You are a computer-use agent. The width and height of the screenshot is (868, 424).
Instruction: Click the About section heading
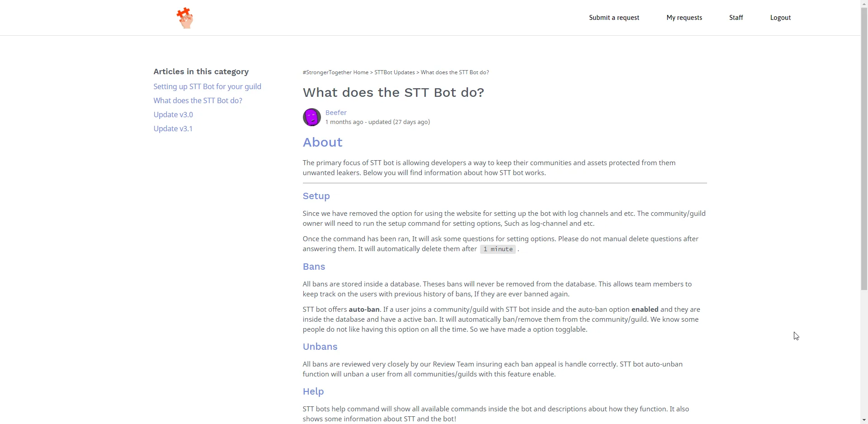click(322, 142)
